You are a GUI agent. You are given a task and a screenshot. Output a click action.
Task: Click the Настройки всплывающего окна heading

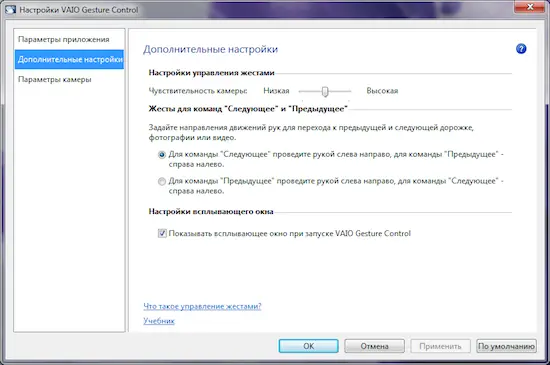(211, 211)
